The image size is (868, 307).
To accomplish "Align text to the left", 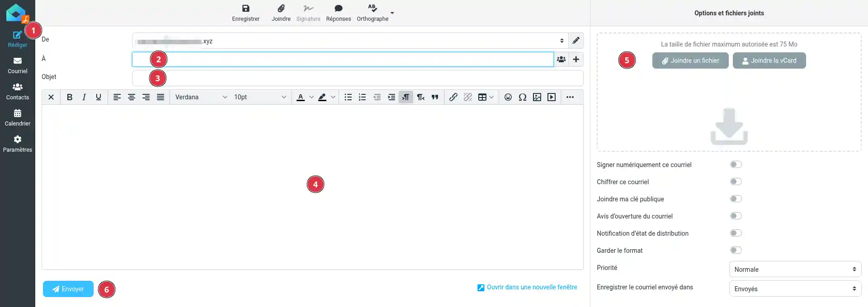I will pyautogui.click(x=117, y=97).
